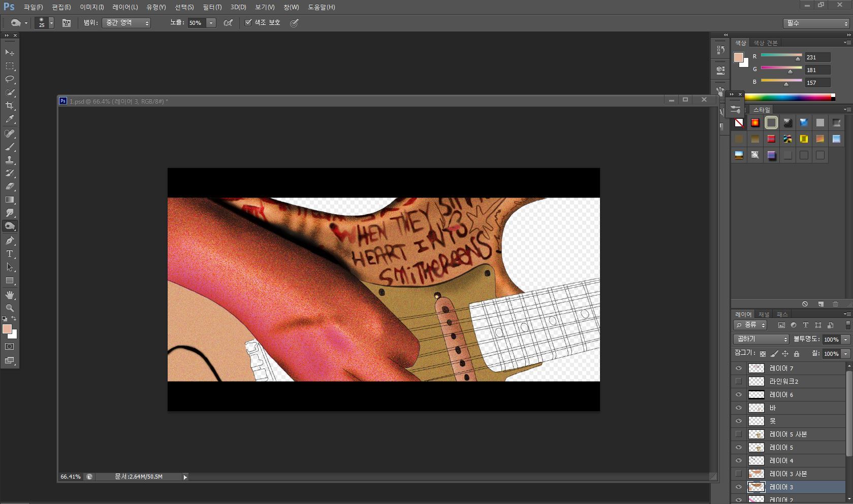Select the Rectangular Marquee tool

[10, 66]
